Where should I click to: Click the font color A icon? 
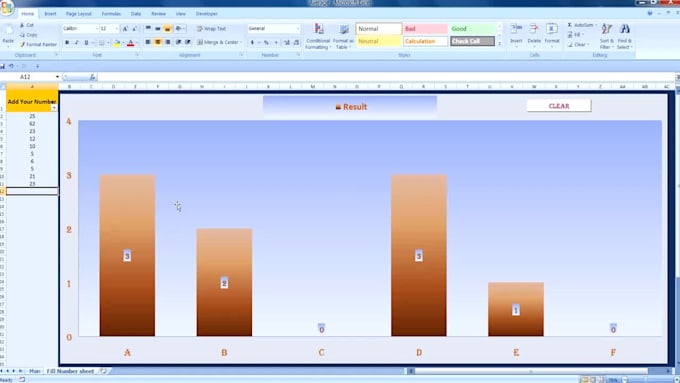[131, 43]
